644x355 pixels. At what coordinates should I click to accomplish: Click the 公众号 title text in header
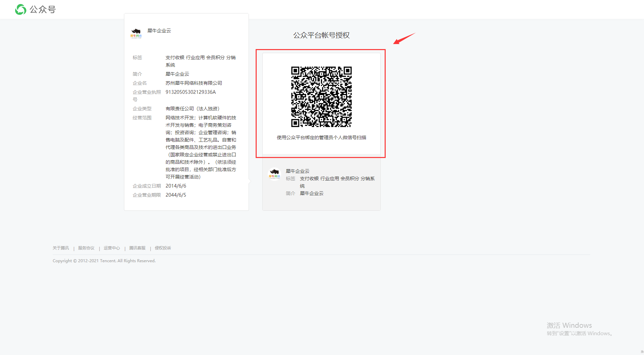[43, 9]
